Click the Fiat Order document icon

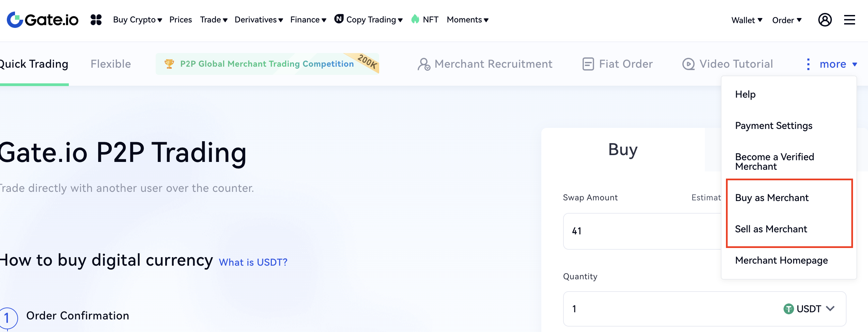(588, 64)
